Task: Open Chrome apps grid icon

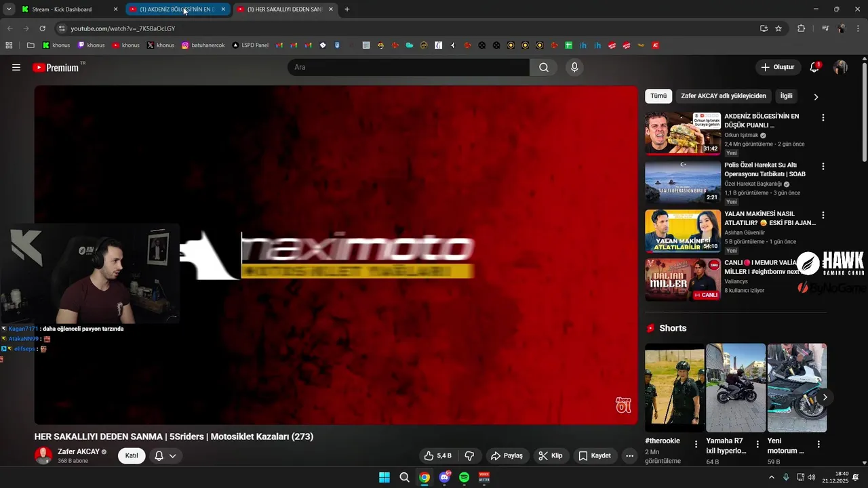Action: pos(9,45)
